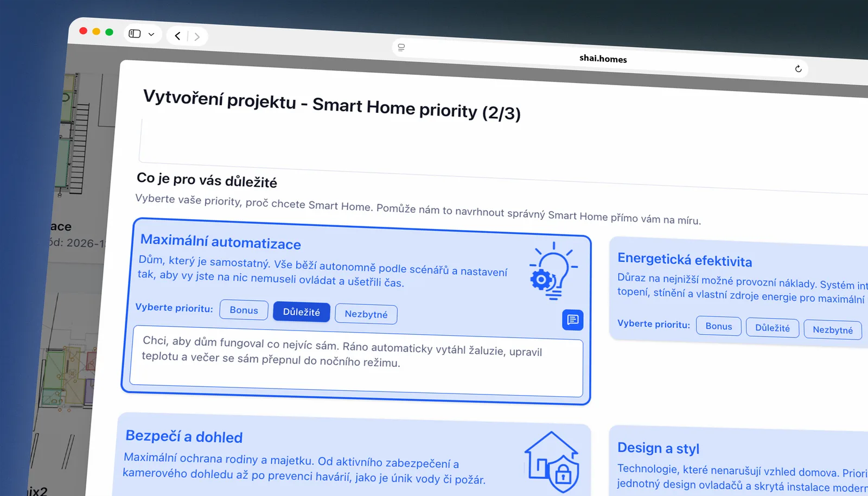This screenshot has width=868, height=496.
Task: Maximize the window with the green button
Action: 109,32
